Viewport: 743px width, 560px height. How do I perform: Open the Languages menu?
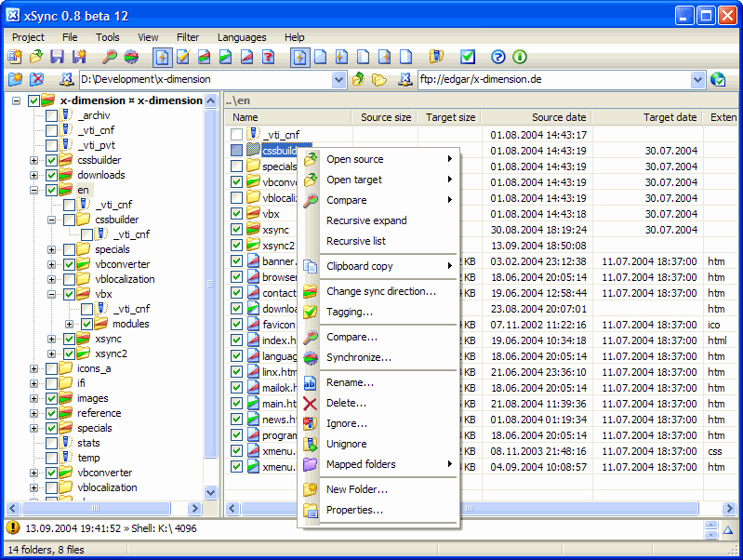tap(242, 37)
